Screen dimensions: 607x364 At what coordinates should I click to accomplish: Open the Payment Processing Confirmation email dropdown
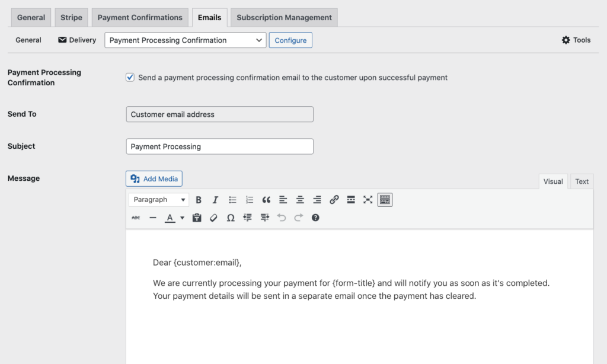[185, 40]
